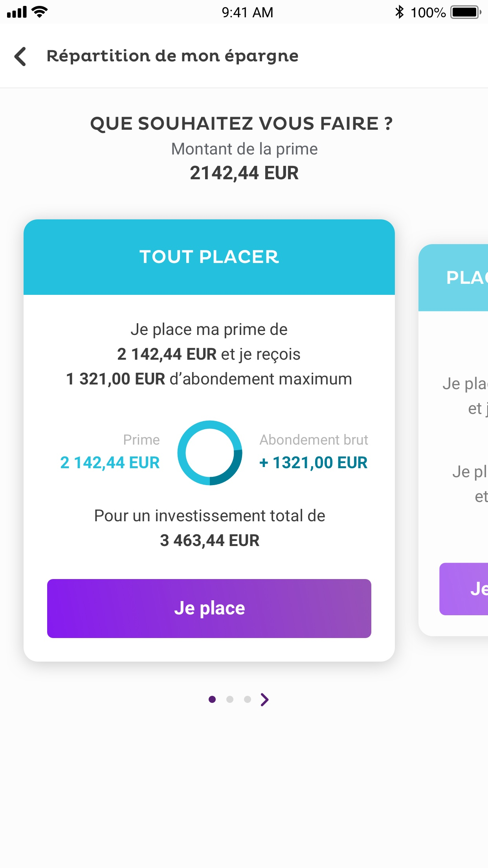This screenshot has height=868, width=488.
Task: Tap the second card's partially visible header
Action: (454, 278)
